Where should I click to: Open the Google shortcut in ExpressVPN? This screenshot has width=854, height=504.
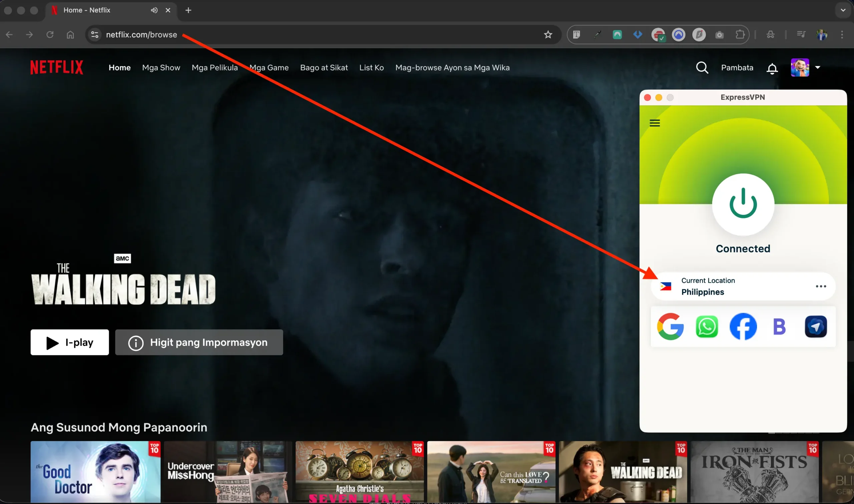(671, 326)
